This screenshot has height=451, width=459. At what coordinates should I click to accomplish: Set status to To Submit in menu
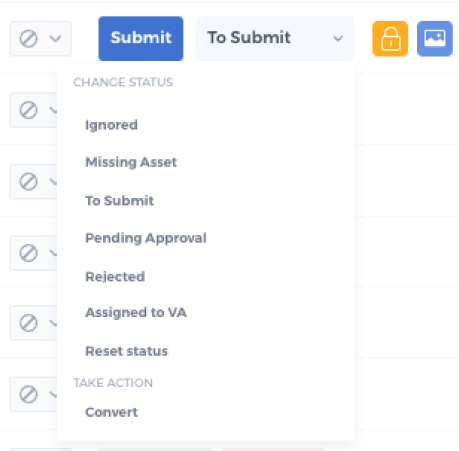(120, 201)
